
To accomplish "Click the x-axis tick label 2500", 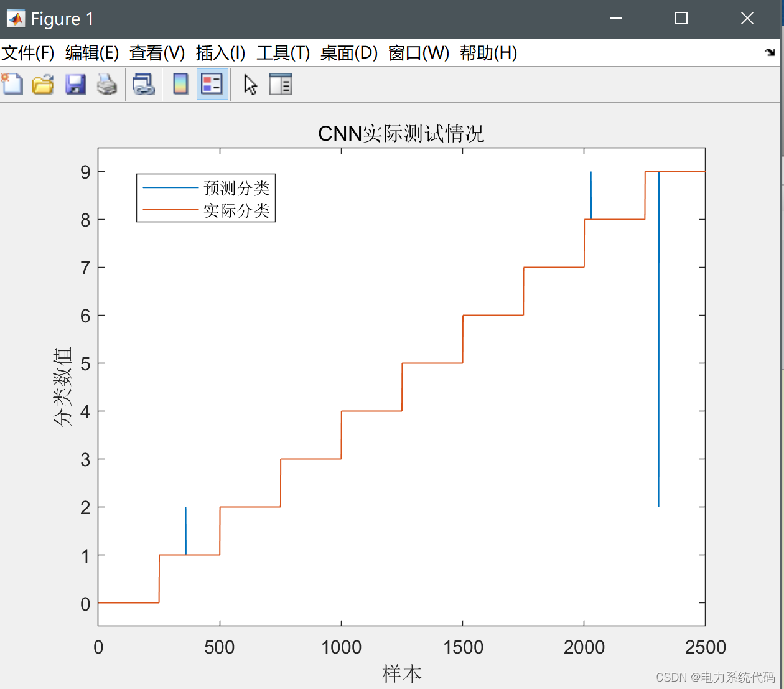I will click(705, 647).
